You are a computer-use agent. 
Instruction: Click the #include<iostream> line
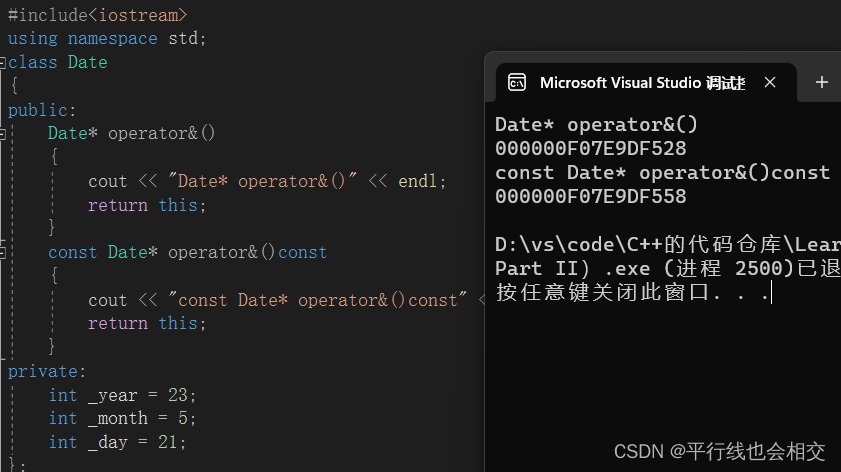[97, 15]
